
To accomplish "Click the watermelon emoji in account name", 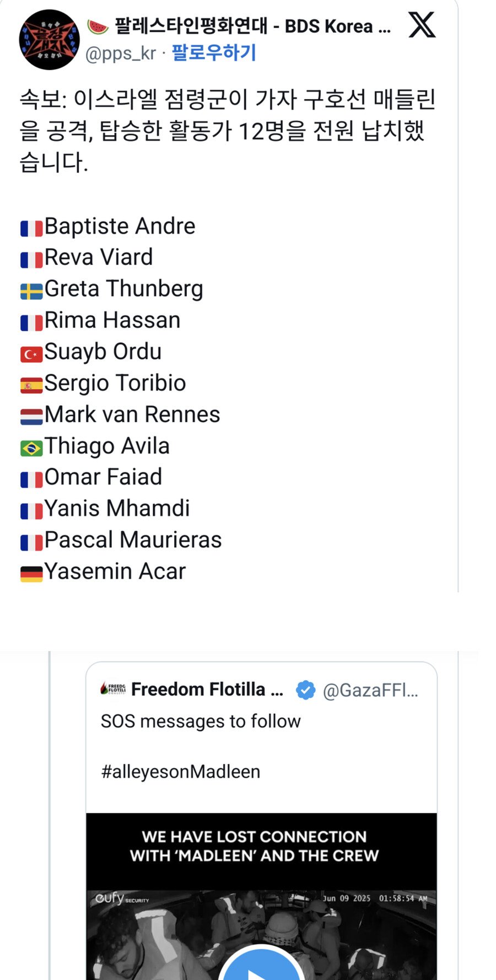I will coord(98,26).
